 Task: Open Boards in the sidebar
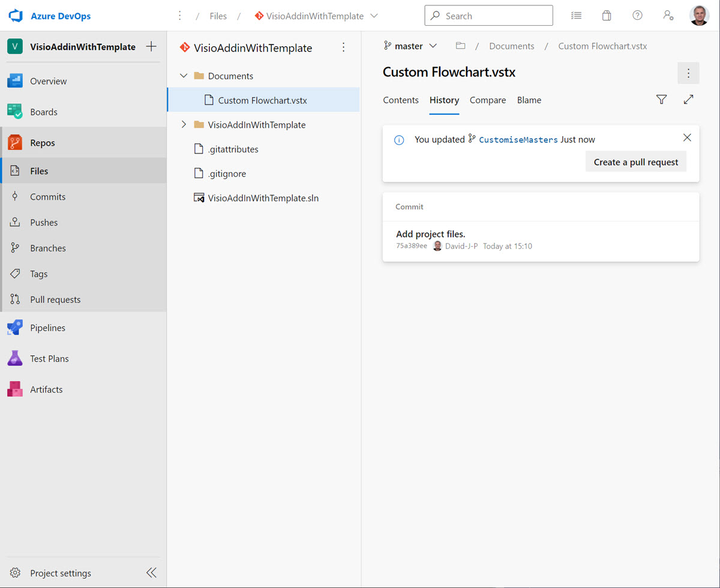click(83, 112)
